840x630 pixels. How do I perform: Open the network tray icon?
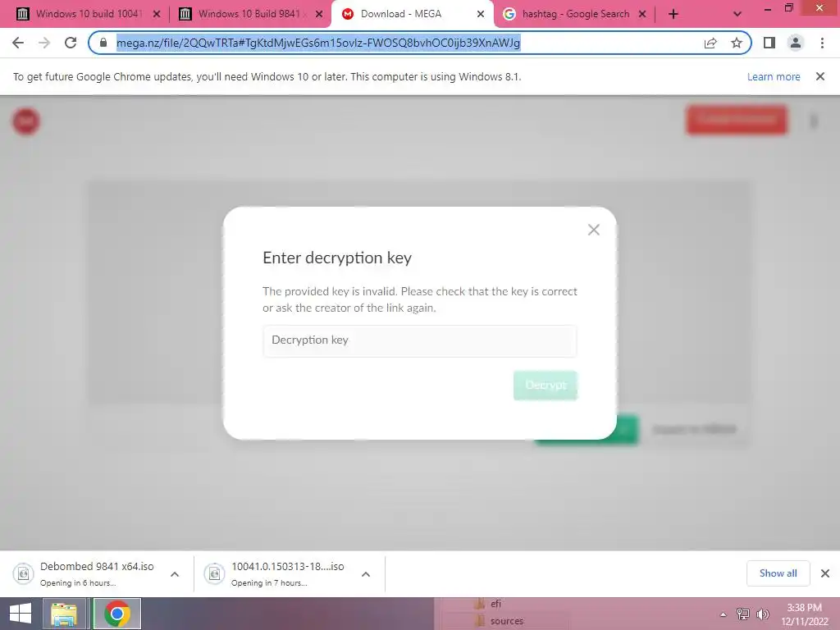(x=743, y=614)
